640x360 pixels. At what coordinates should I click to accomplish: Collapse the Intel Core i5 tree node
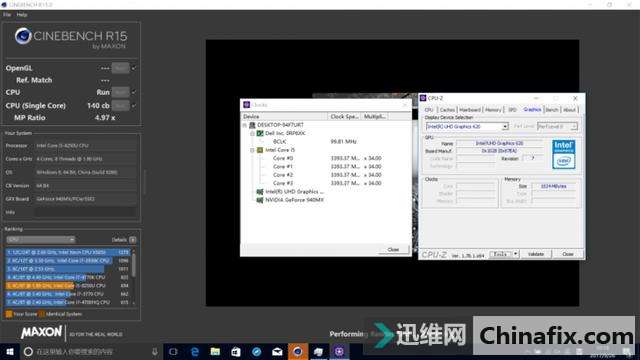point(252,150)
